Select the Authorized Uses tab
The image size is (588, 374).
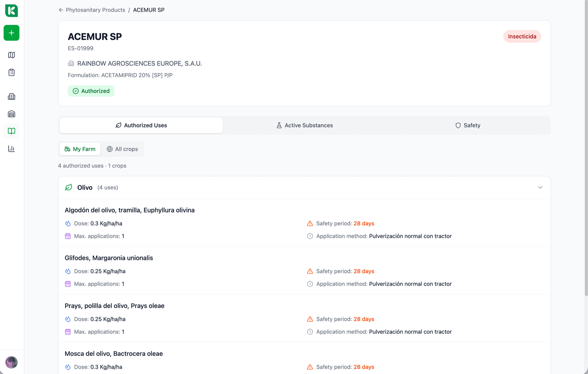pos(141,125)
